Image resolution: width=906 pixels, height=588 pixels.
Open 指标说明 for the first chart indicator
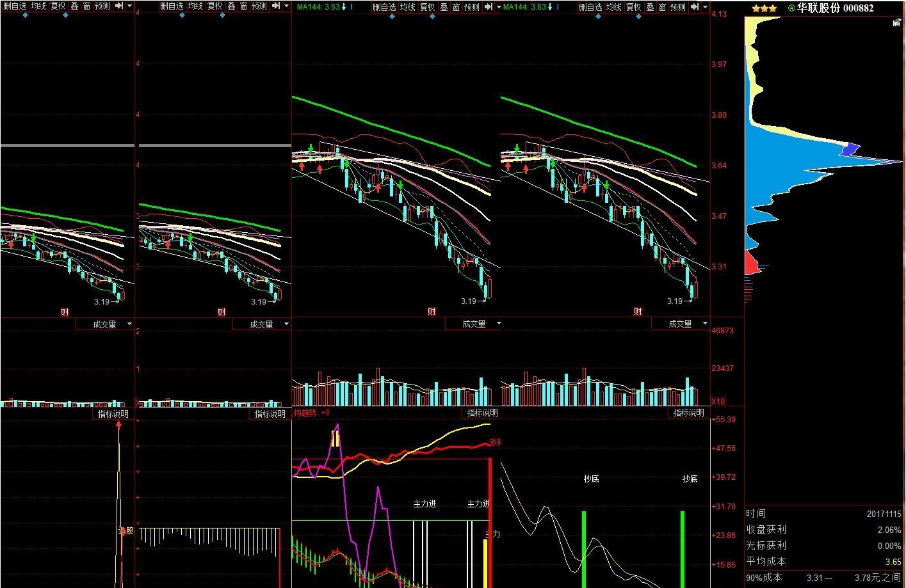[x=113, y=414]
